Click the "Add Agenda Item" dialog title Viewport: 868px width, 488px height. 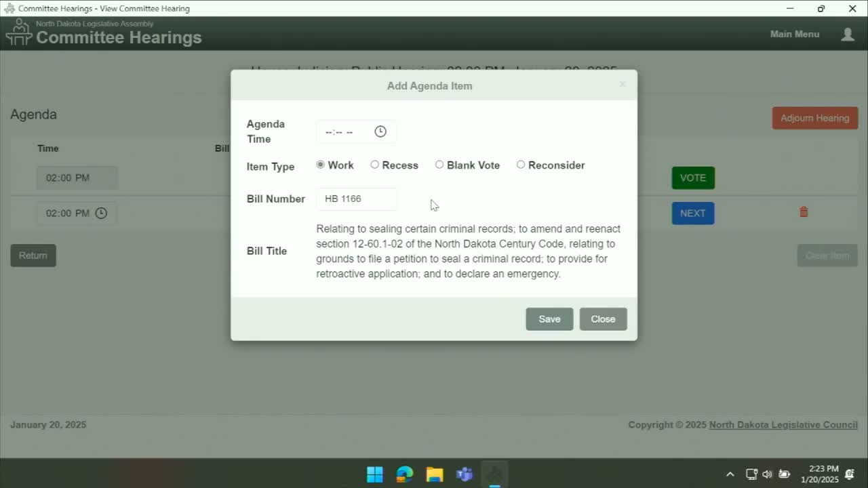coord(430,86)
